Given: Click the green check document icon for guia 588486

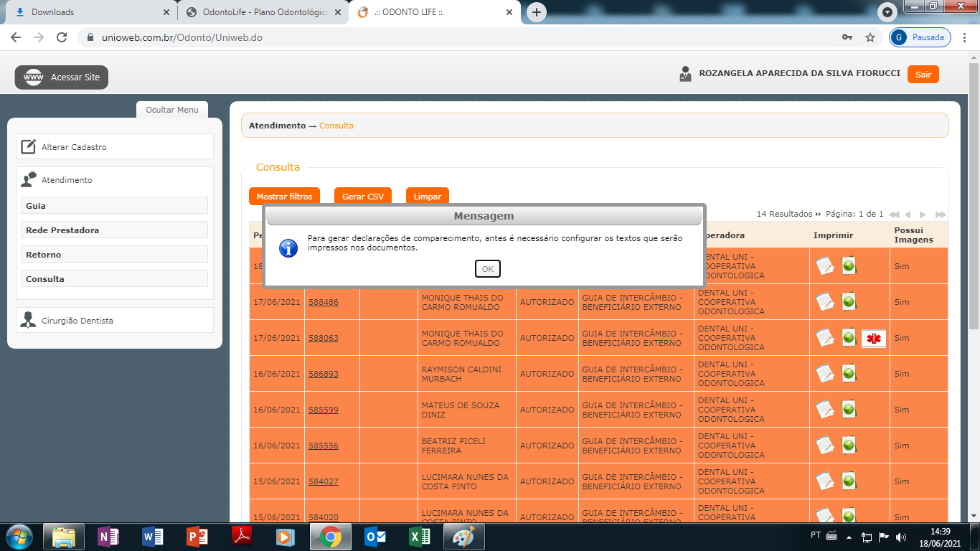Looking at the screenshot, I should [849, 302].
